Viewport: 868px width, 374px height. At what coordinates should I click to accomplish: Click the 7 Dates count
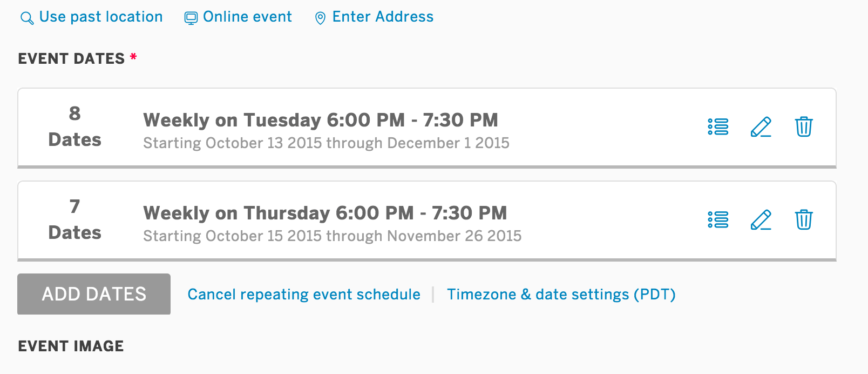tap(74, 219)
